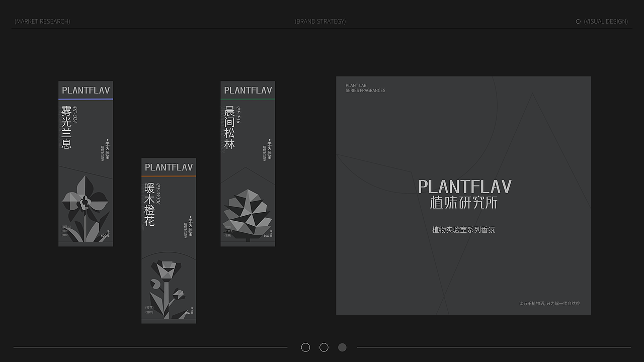Click the PLANTFLAV logo header on 雾光兰息 package
644x362 pixels.
[86, 90]
